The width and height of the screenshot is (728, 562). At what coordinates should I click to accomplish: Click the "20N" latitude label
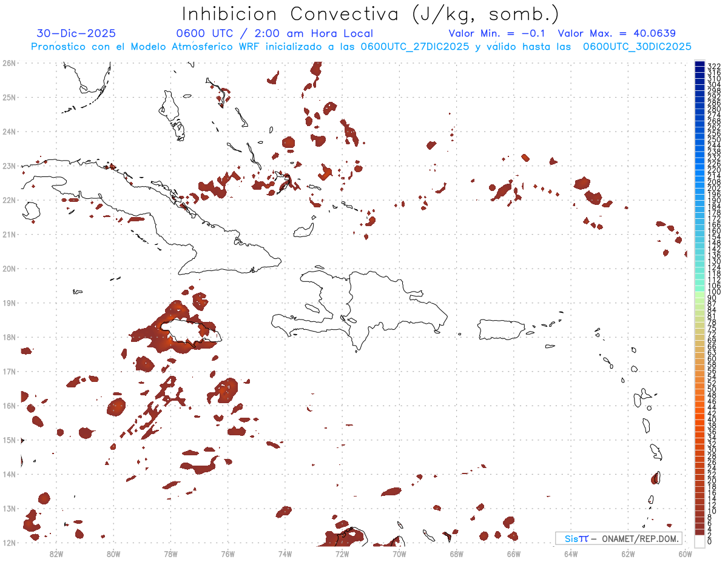9,269
